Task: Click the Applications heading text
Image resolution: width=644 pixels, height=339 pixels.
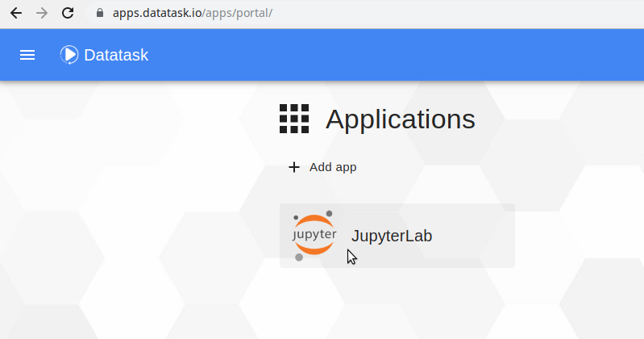Action: pyautogui.click(x=401, y=119)
